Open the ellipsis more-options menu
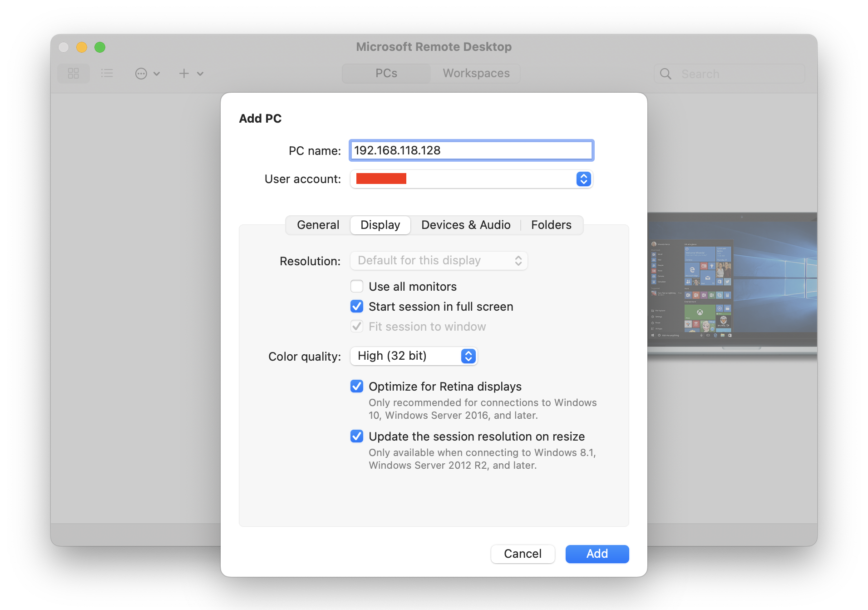Image resolution: width=868 pixels, height=610 pixels. click(141, 74)
